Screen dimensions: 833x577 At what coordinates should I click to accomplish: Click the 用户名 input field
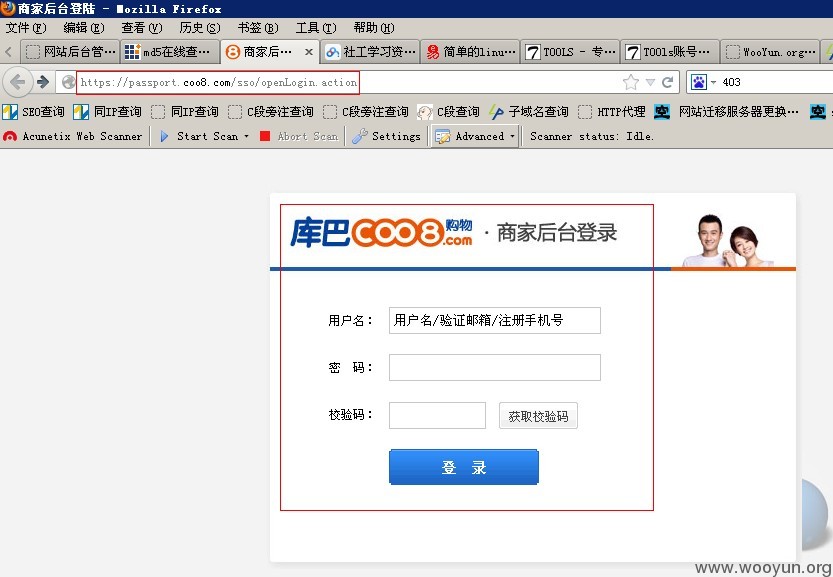pyautogui.click(x=495, y=320)
